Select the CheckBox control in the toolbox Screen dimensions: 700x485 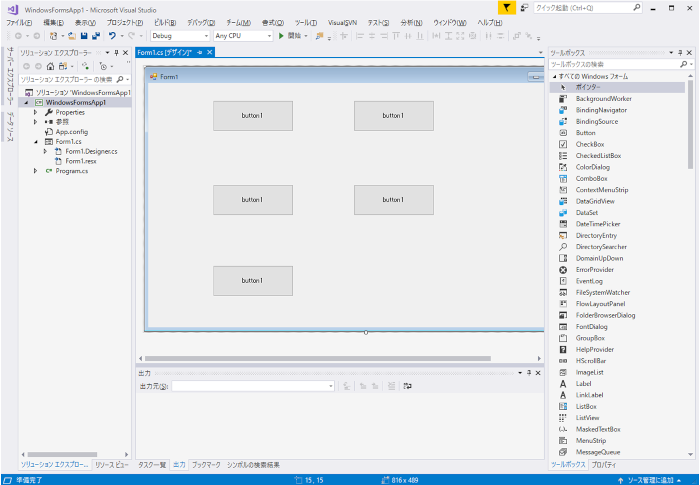point(589,144)
